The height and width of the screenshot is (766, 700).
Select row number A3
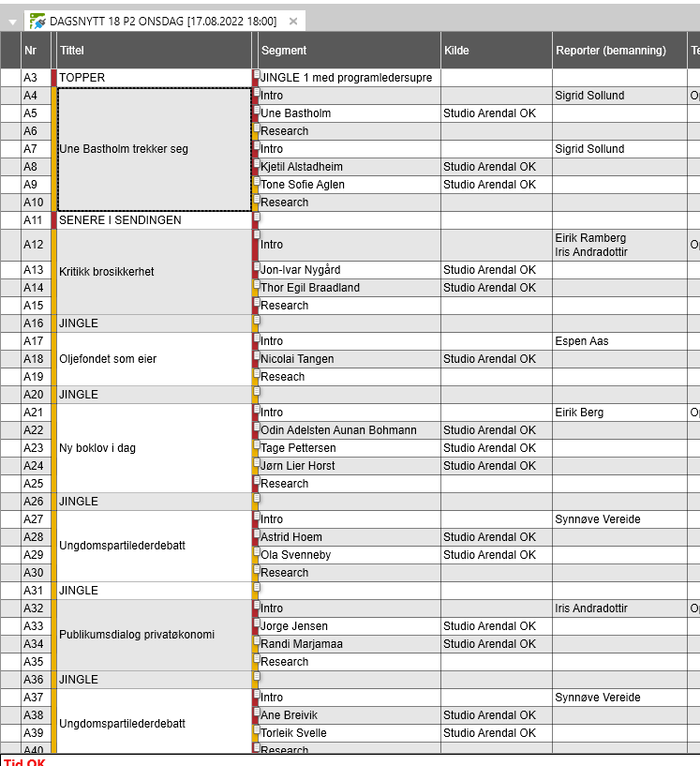click(37, 78)
